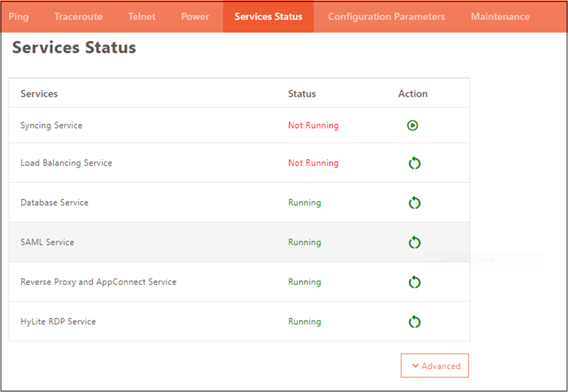Open the Configuration Parameters tab
The image size is (568, 392).
tap(386, 16)
